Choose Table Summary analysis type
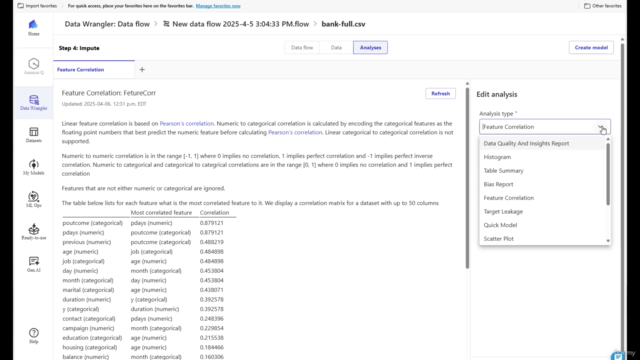640x360 pixels. [x=542, y=171]
